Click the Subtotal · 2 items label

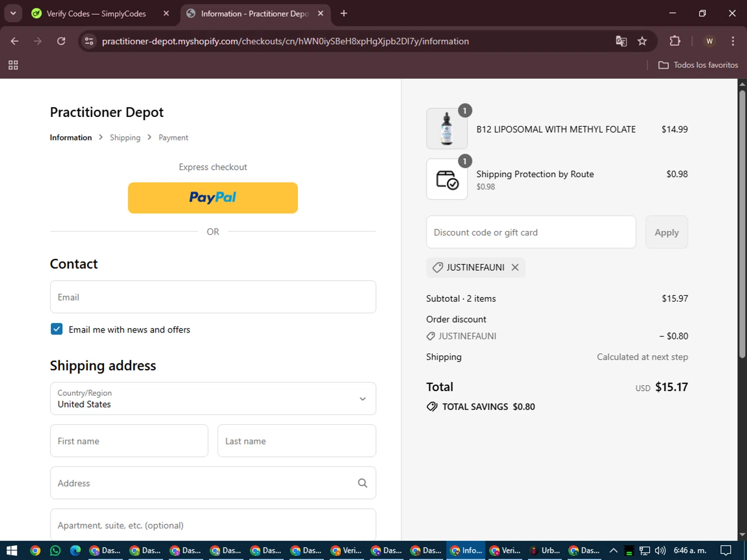coord(461,299)
